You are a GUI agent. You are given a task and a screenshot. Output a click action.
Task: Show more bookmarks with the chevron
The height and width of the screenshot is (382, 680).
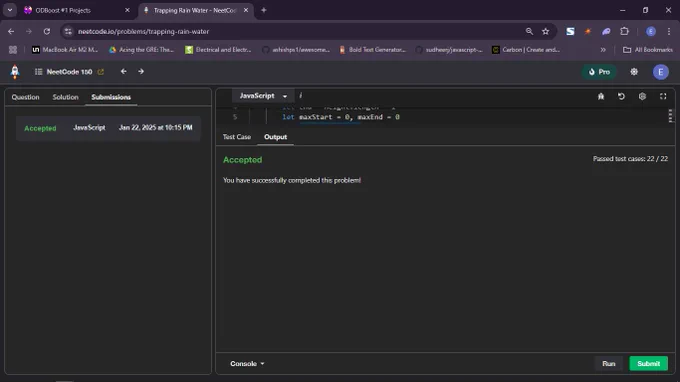tap(603, 50)
